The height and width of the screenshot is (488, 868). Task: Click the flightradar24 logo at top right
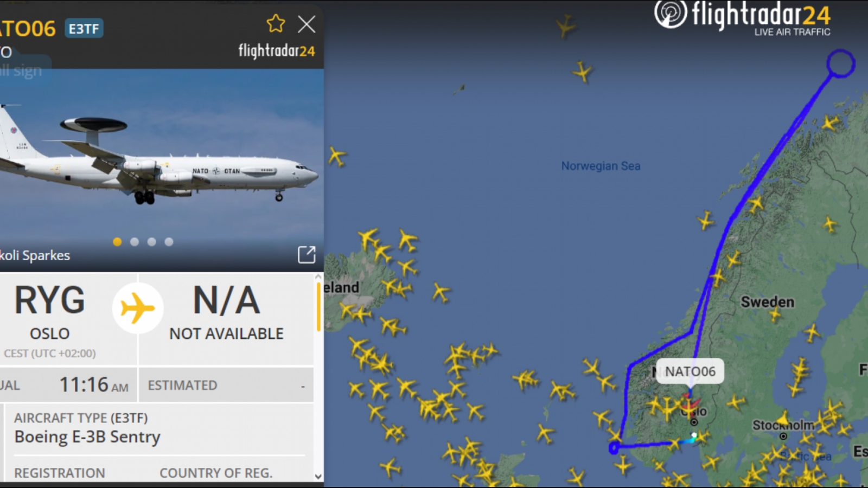(743, 18)
